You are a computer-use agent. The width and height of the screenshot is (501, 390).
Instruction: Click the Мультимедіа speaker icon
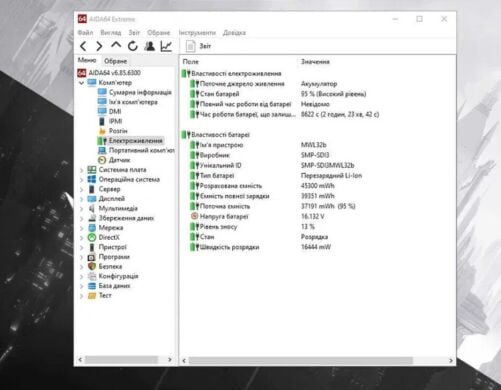pos(92,208)
